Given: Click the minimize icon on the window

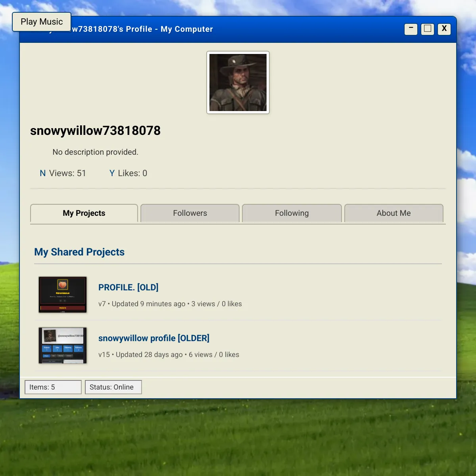Looking at the screenshot, I should (411, 29).
